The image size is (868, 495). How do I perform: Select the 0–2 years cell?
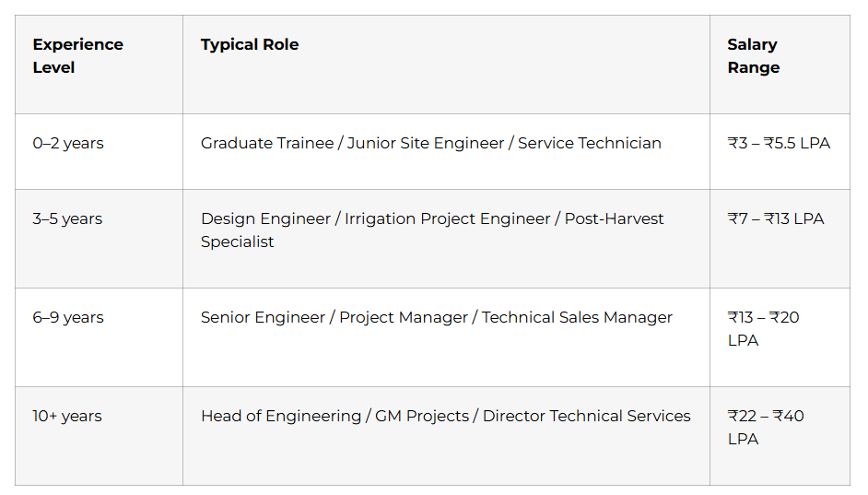[100, 152]
